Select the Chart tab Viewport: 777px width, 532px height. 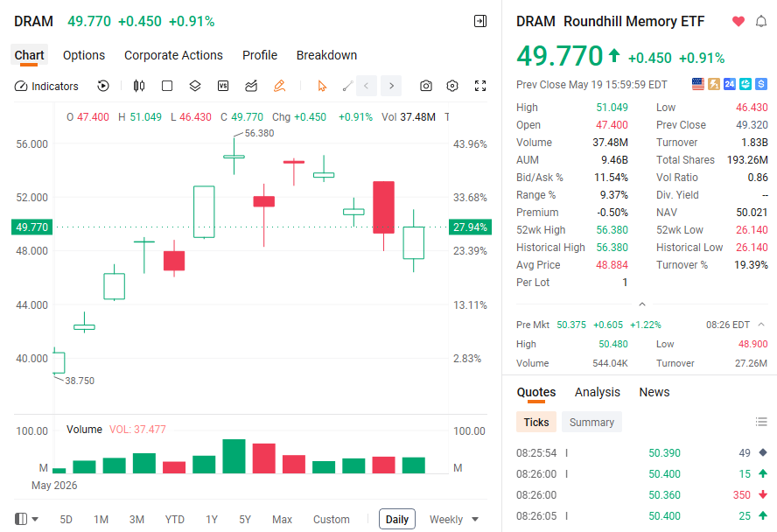point(29,55)
